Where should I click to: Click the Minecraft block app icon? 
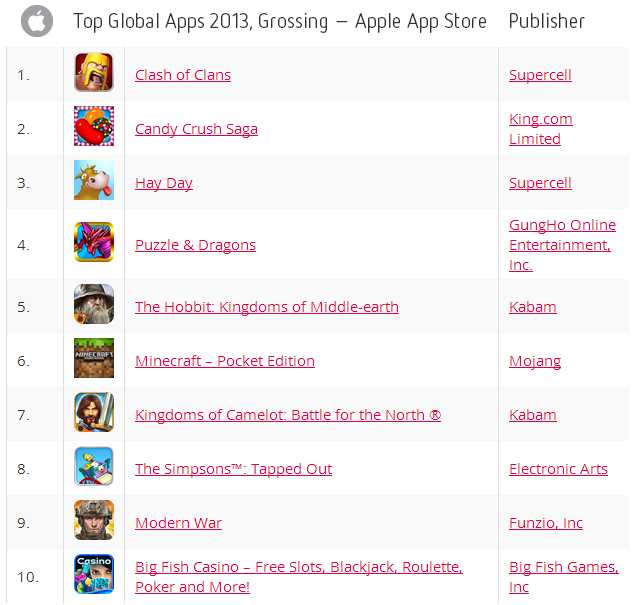coord(94,358)
